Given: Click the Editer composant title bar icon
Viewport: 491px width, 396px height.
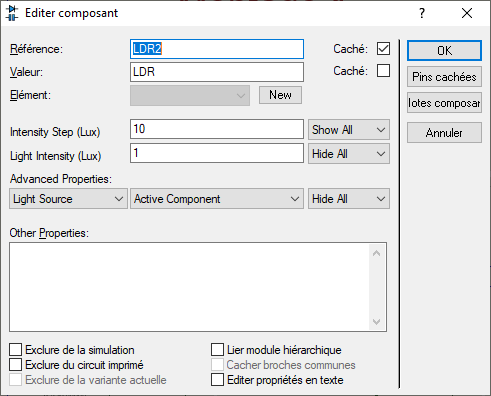Looking at the screenshot, I should tap(12, 13).
